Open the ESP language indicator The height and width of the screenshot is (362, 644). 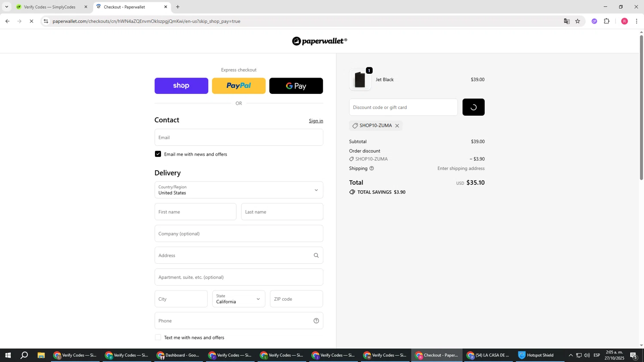click(x=597, y=355)
